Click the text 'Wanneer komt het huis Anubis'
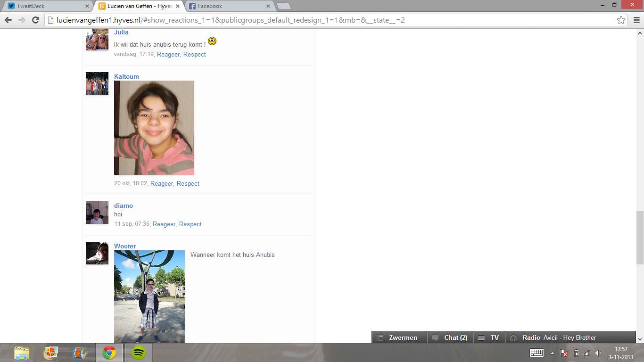 pos(232,255)
